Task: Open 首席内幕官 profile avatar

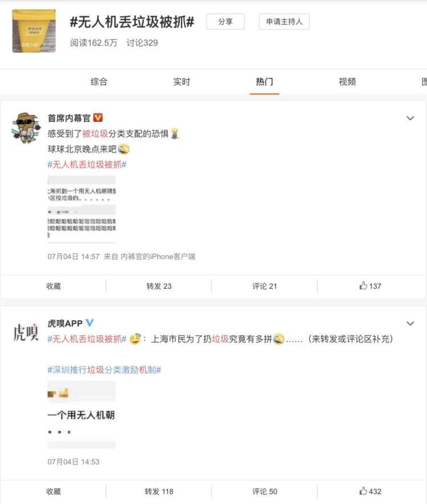Action: tap(26, 128)
